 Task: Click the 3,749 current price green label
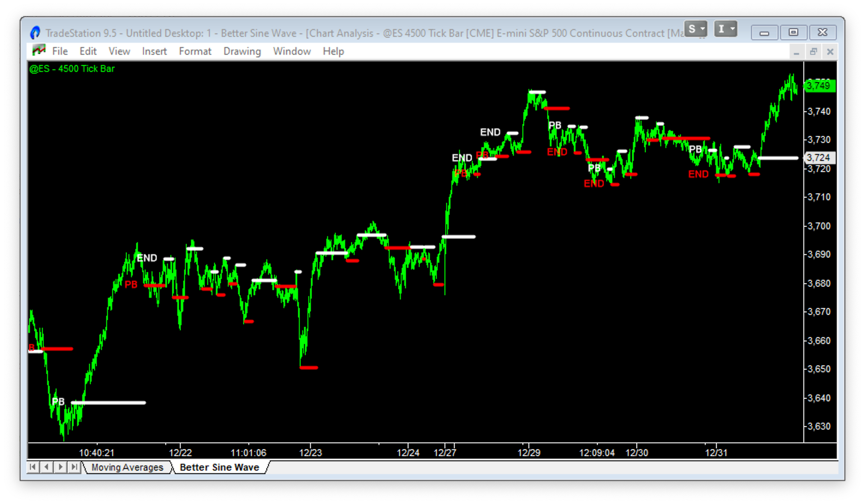pos(819,86)
